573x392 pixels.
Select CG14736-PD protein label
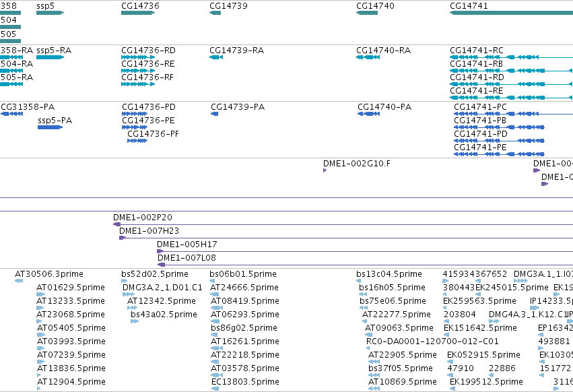click(149, 107)
